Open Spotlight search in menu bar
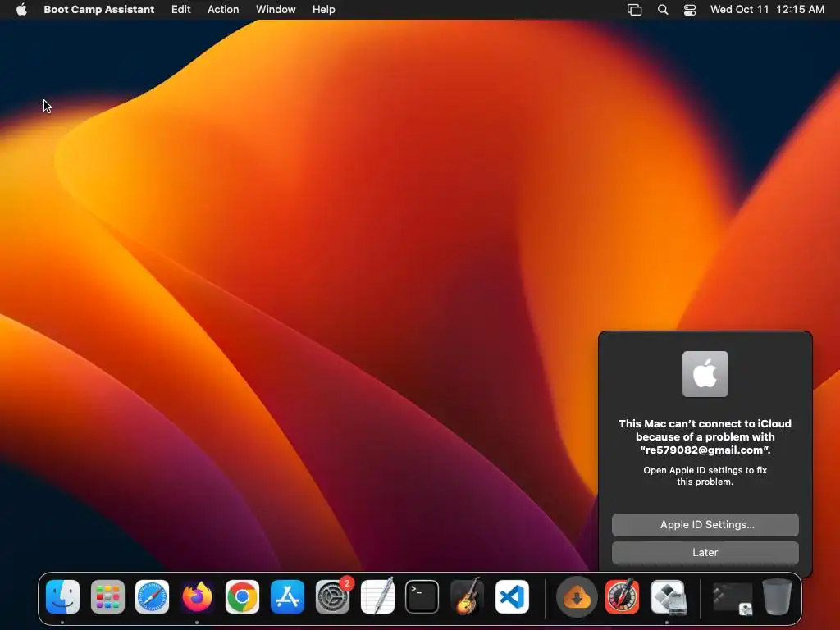 tap(663, 10)
